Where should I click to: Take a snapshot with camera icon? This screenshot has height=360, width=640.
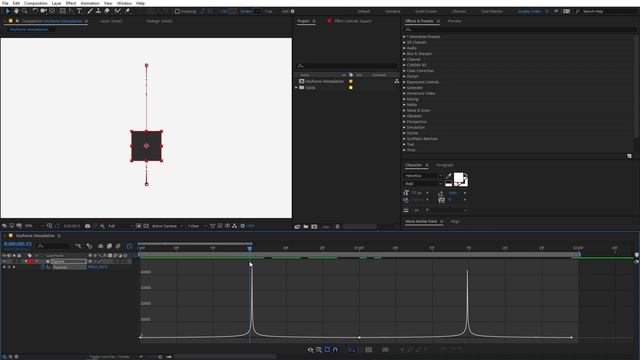(87, 226)
